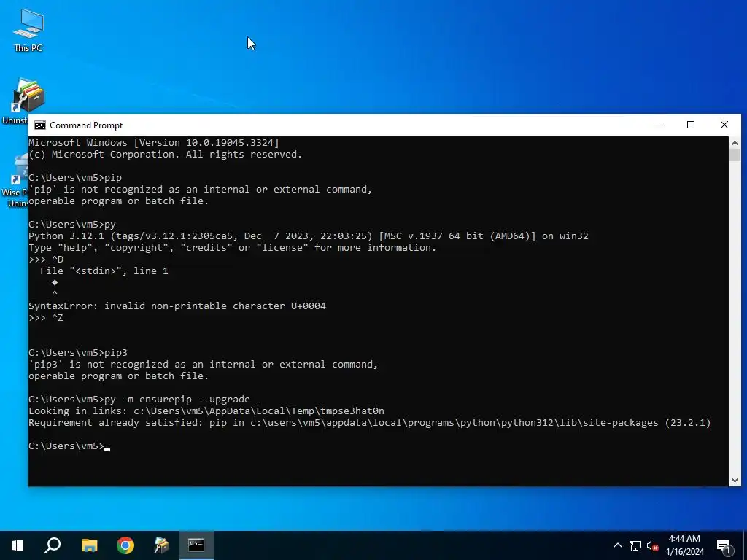Click the final 'C:\Users\vm5>' prompt
747x560 pixels.
[66, 446]
